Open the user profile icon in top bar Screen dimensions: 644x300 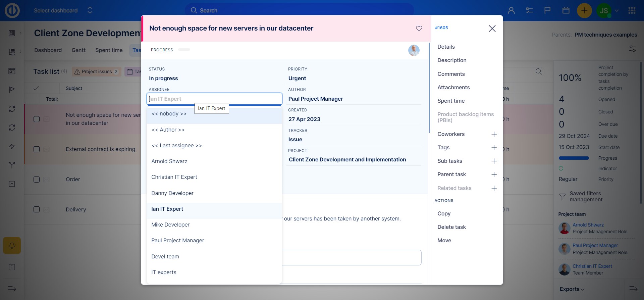coord(511,10)
